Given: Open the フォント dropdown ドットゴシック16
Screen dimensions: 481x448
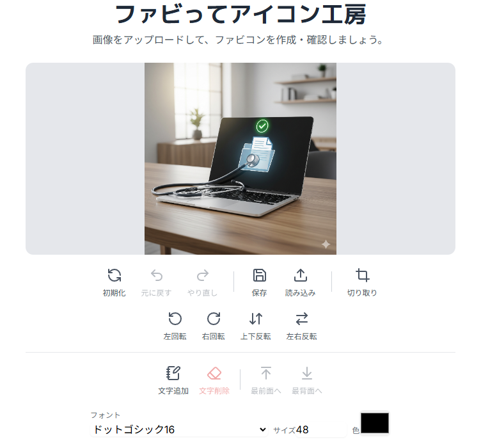Looking at the screenshot, I should (179, 429).
